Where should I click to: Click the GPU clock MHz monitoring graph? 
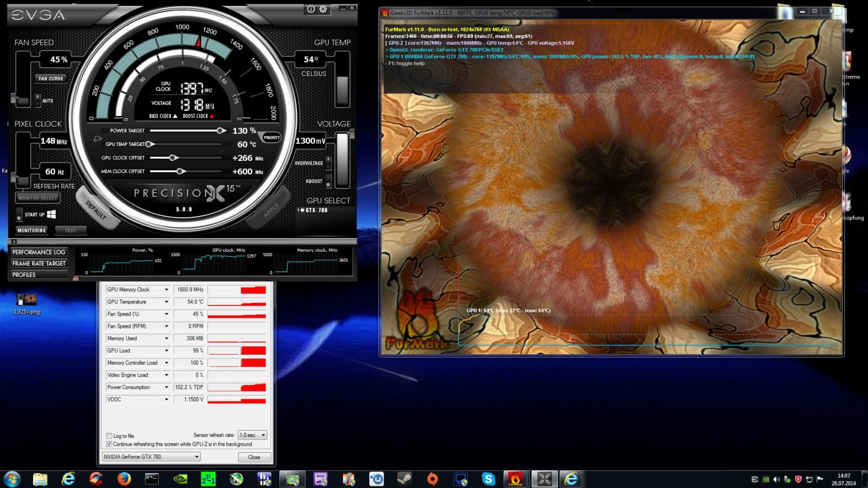coord(215,263)
